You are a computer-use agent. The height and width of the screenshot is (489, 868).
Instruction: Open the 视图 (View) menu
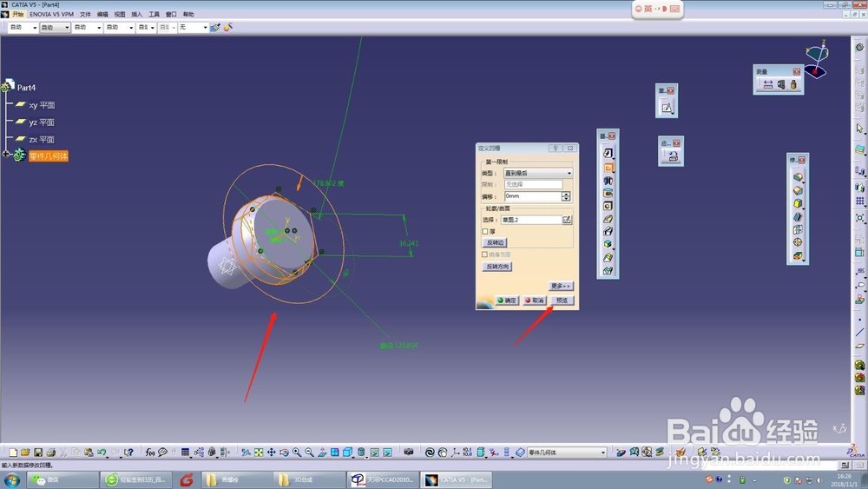tap(120, 15)
